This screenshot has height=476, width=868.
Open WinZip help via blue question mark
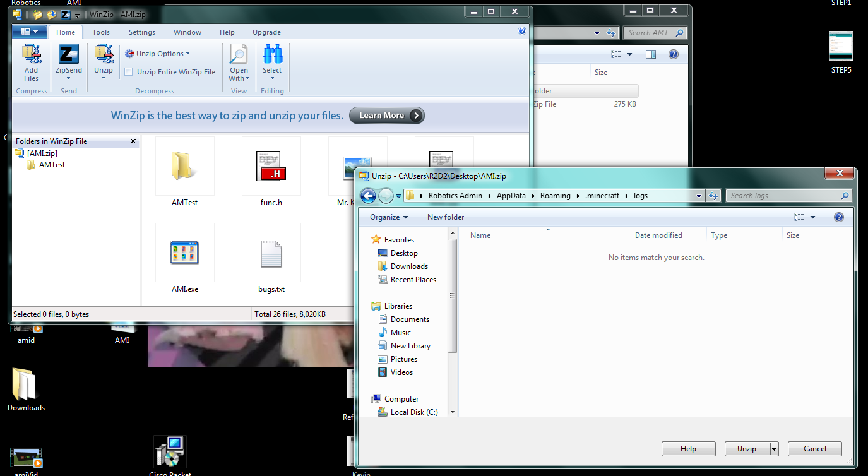click(x=522, y=31)
